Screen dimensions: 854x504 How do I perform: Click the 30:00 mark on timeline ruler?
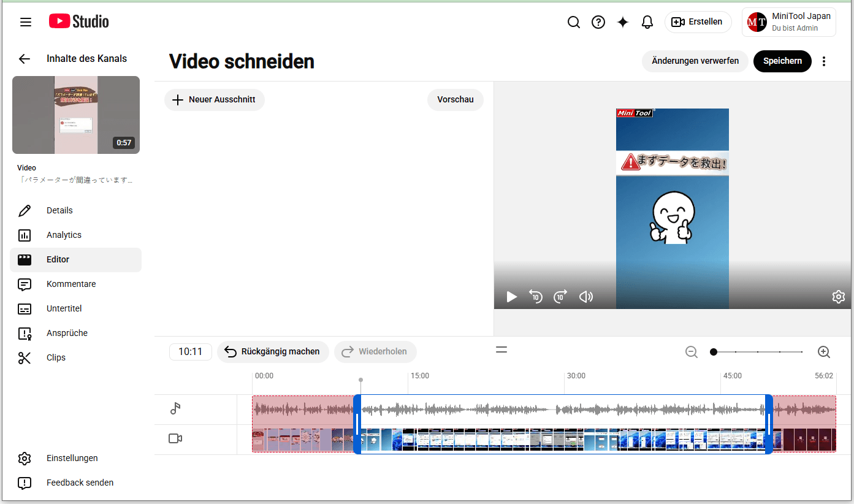click(x=576, y=376)
